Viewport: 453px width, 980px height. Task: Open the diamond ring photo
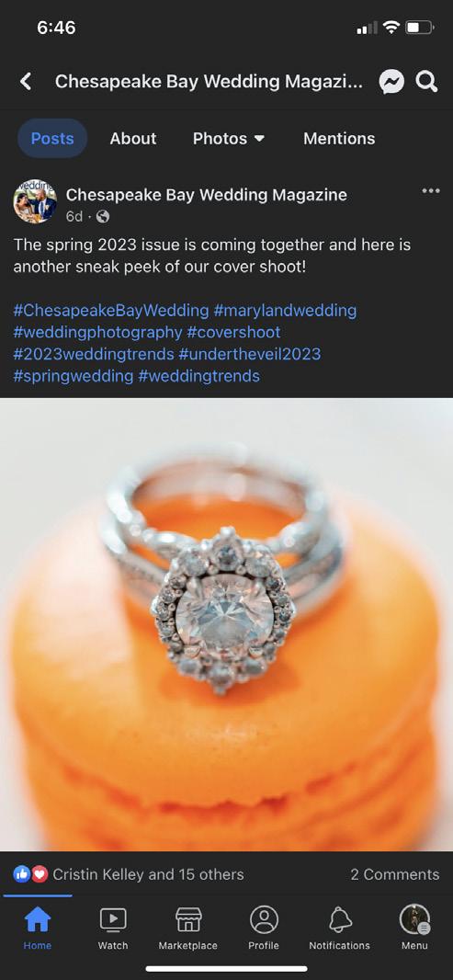(x=226, y=624)
